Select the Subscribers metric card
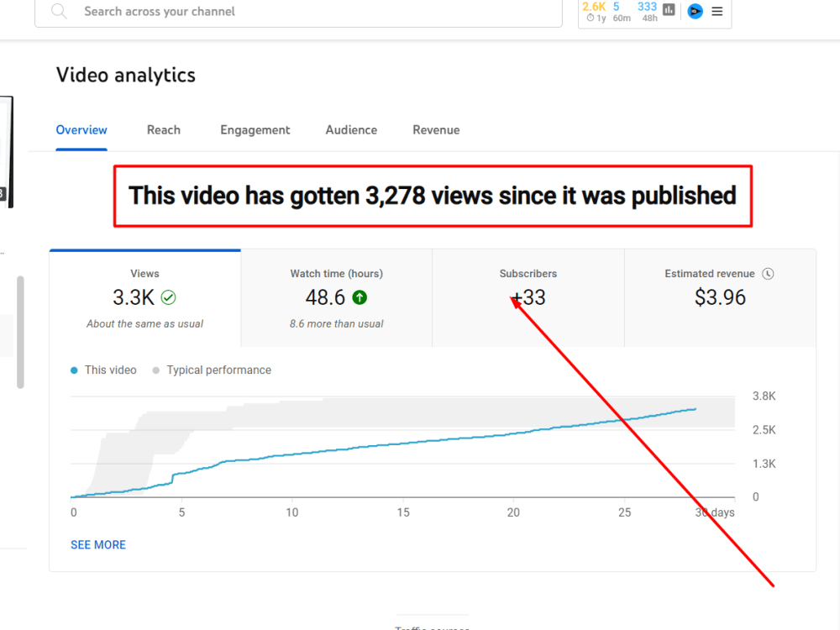Image resolution: width=840 pixels, height=630 pixels. pos(528,297)
